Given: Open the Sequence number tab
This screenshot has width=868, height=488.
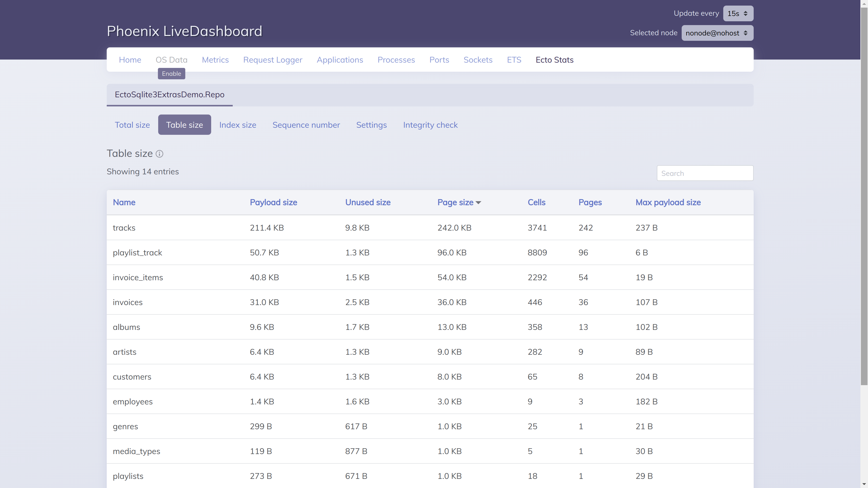Looking at the screenshot, I should pyautogui.click(x=306, y=125).
